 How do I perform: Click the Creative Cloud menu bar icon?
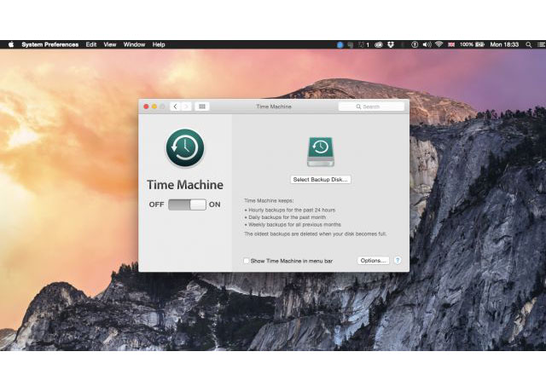point(379,44)
